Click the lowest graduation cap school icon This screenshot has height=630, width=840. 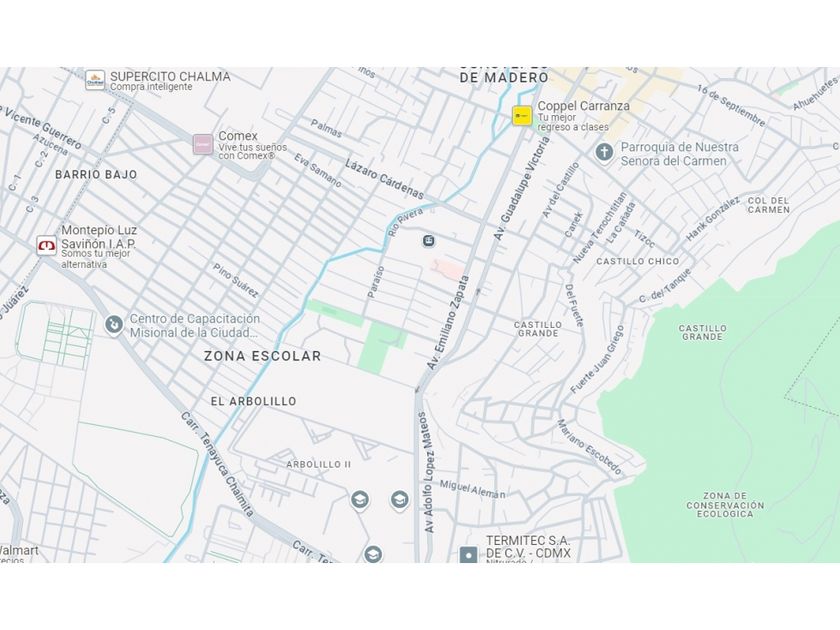(373, 554)
